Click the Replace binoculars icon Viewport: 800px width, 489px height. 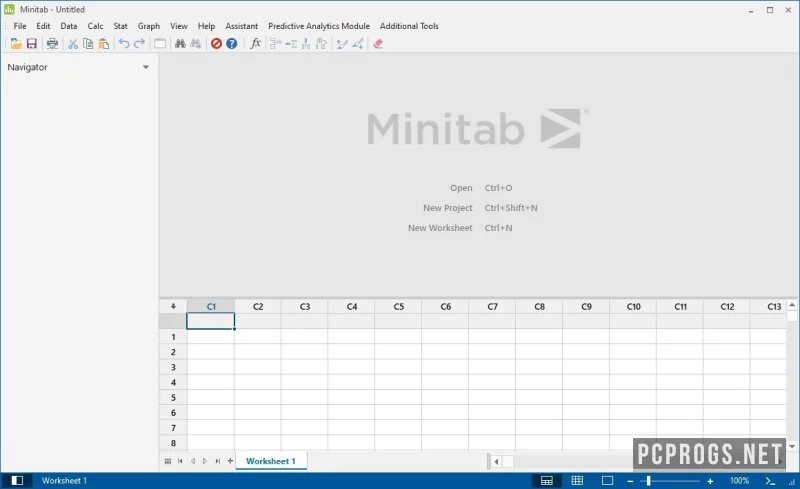(195, 44)
